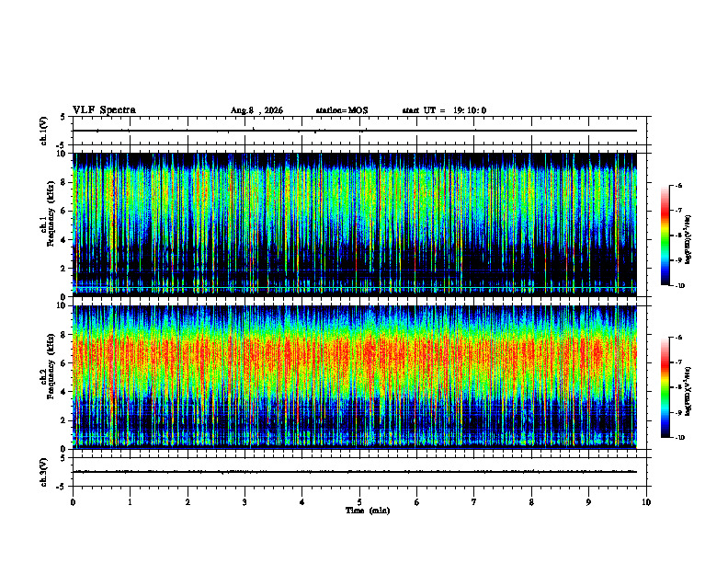Click time axis tick label "8"
The width and height of the screenshot is (728, 563).
(x=531, y=502)
